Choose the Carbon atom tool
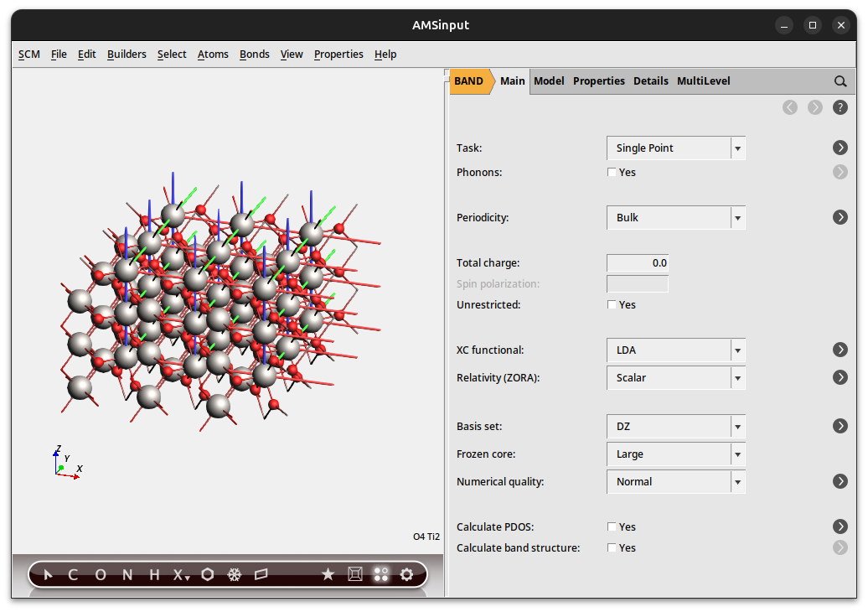868x612 pixels. [x=73, y=574]
